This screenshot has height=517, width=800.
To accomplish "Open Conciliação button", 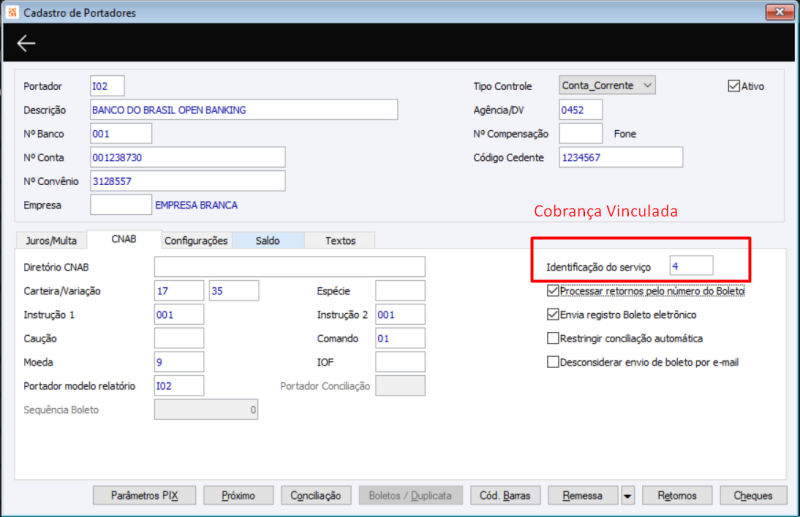I will pos(316,496).
